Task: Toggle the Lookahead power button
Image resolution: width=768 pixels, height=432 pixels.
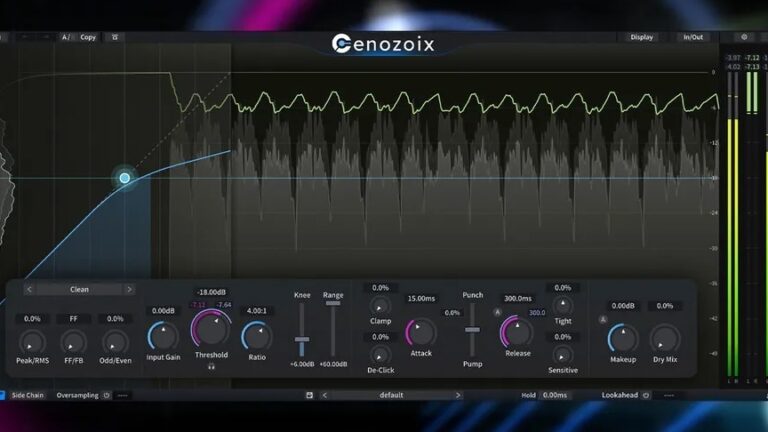Action: coord(646,395)
